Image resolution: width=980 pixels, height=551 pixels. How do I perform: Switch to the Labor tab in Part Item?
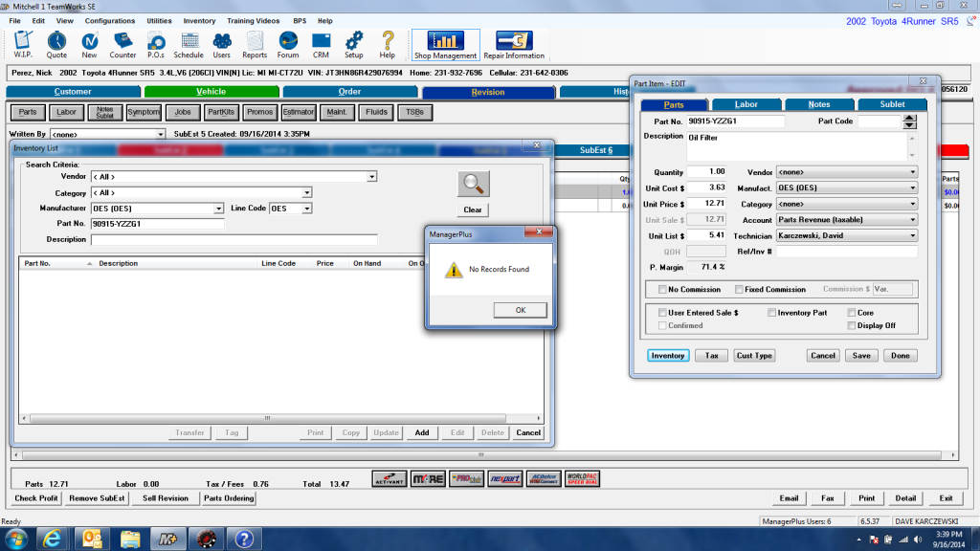(746, 104)
